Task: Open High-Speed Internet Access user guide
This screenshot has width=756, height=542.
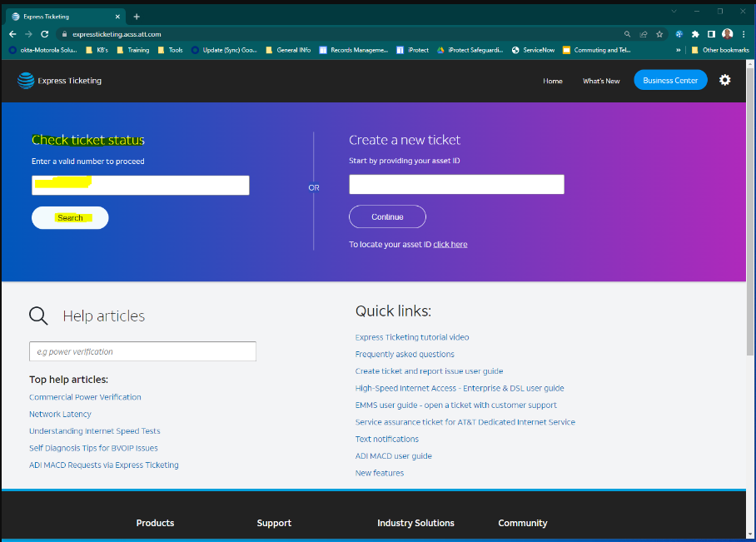Action: tap(460, 388)
